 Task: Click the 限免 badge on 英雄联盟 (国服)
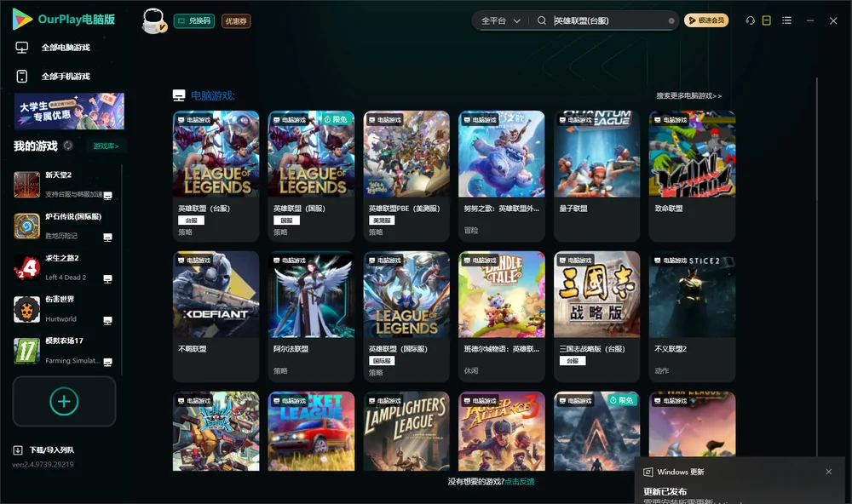point(336,119)
